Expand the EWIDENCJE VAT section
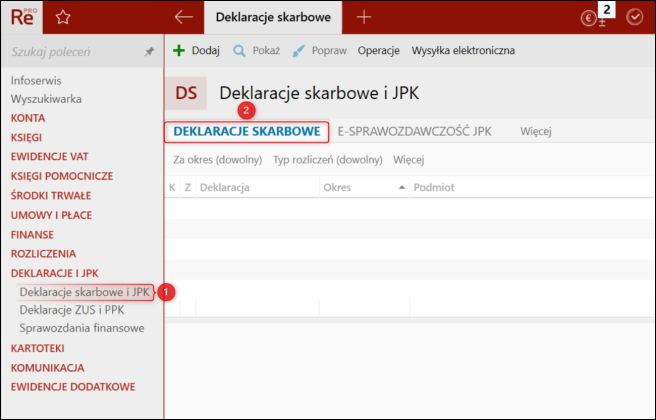 tap(50, 156)
